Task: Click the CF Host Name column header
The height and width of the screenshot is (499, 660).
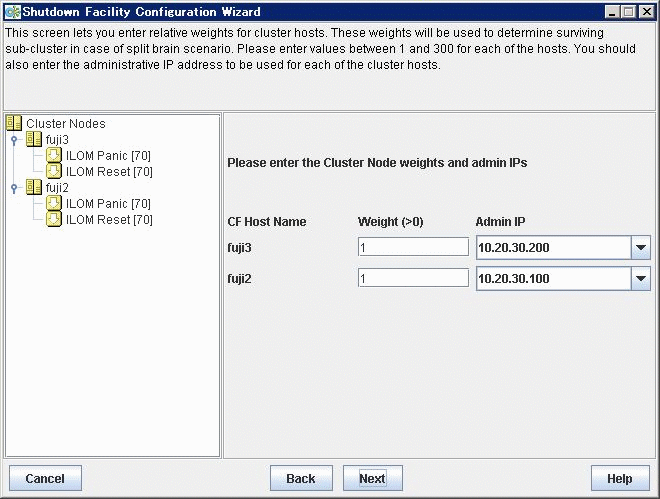Action: pos(267,222)
